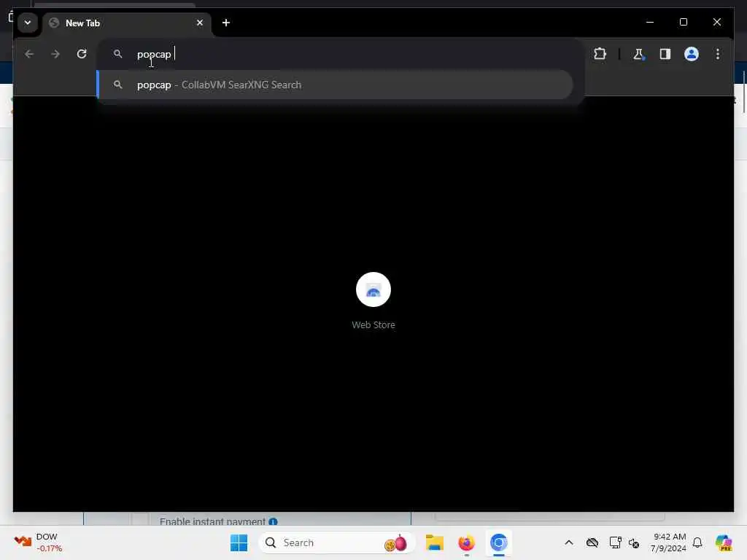Viewport: 747px width, 560px height.
Task: Click the muted volume tray icon
Action: coord(634,542)
